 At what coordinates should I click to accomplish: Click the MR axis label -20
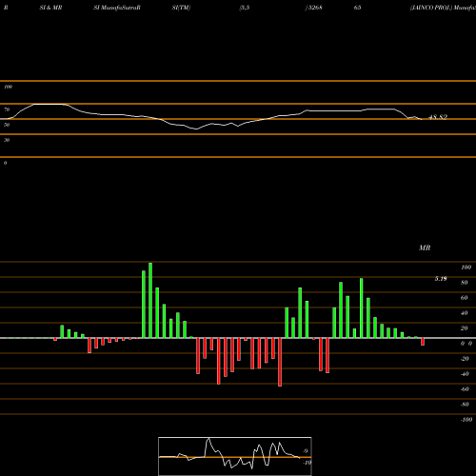(x=465, y=359)
